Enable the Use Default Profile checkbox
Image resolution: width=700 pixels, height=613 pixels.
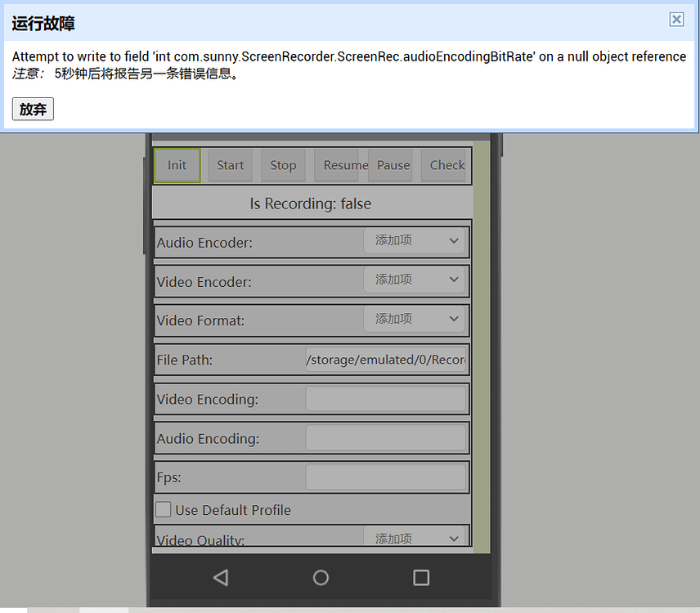163,509
